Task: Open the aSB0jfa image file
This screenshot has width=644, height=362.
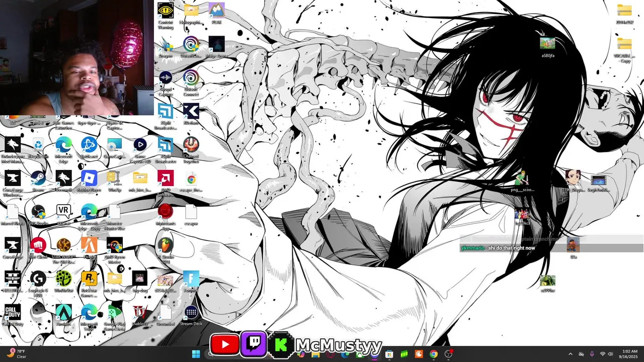Action: 547,47
